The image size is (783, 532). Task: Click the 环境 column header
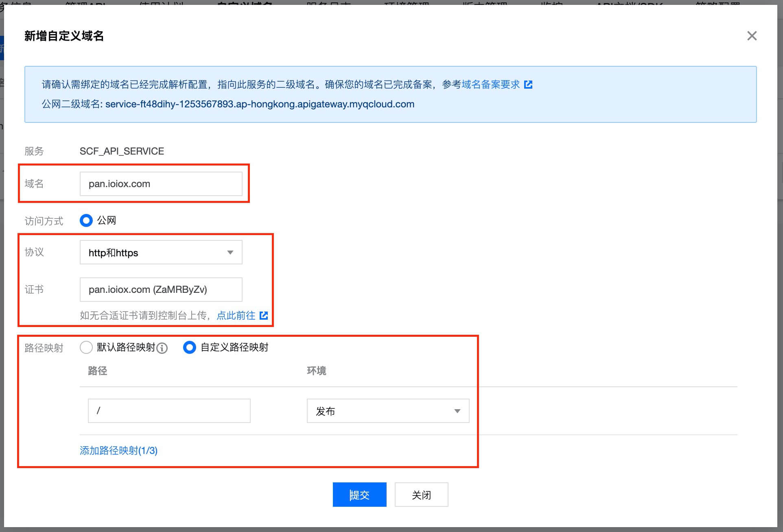(x=316, y=371)
